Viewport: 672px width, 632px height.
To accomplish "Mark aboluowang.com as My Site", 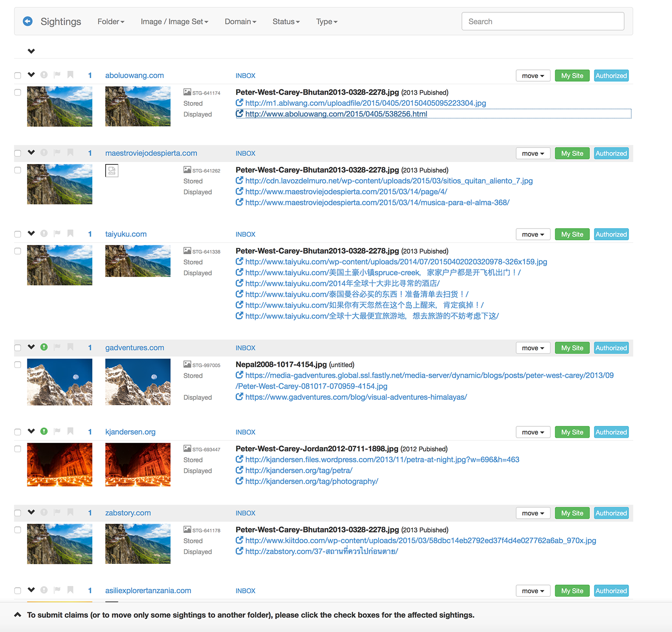I will tap(572, 76).
